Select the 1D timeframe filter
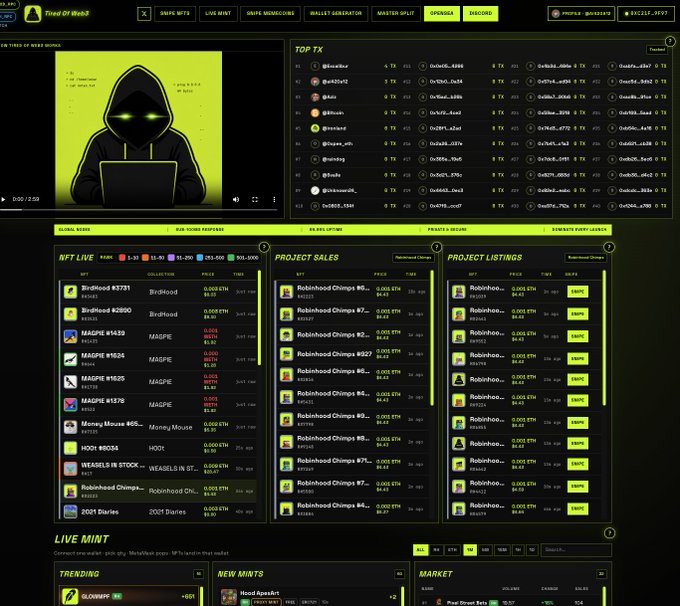 click(532, 550)
